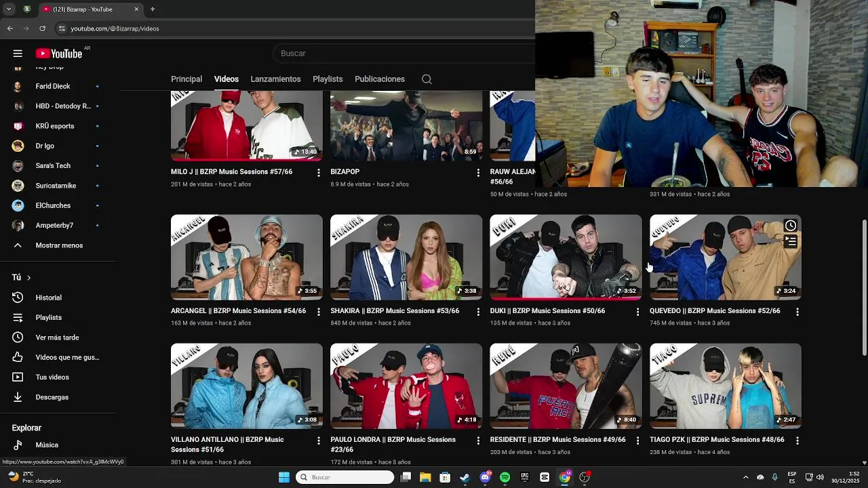The width and height of the screenshot is (868, 488).
Task: Open Discord from the taskbar
Action: tap(485, 477)
